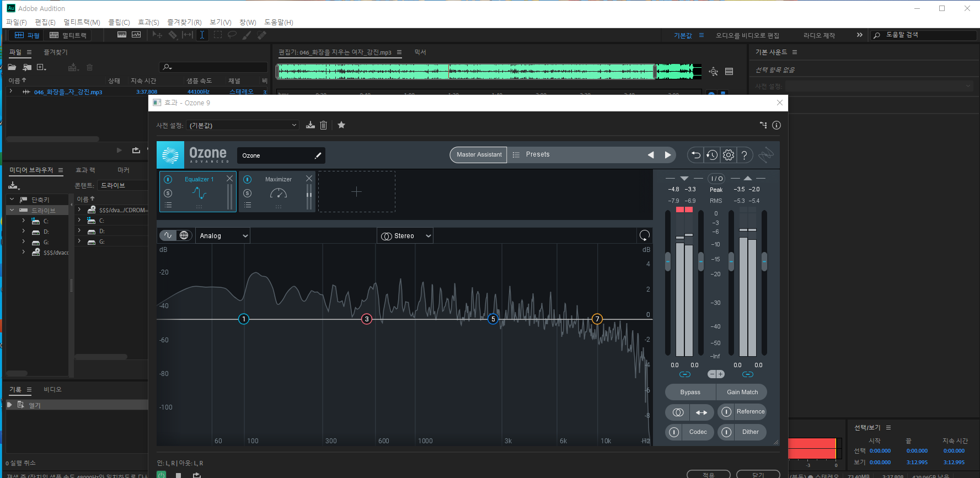Toggle output gain link icon
The height and width of the screenshot is (478, 980).
748,374
